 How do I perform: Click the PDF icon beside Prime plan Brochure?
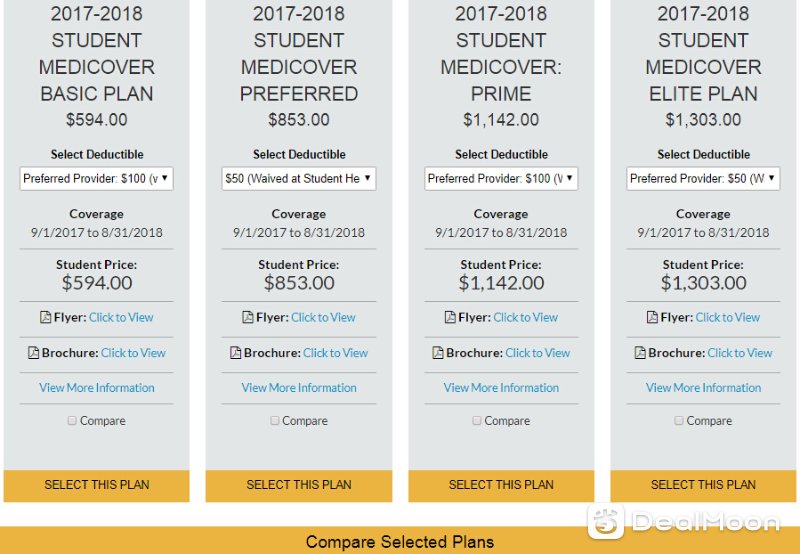[438, 352]
